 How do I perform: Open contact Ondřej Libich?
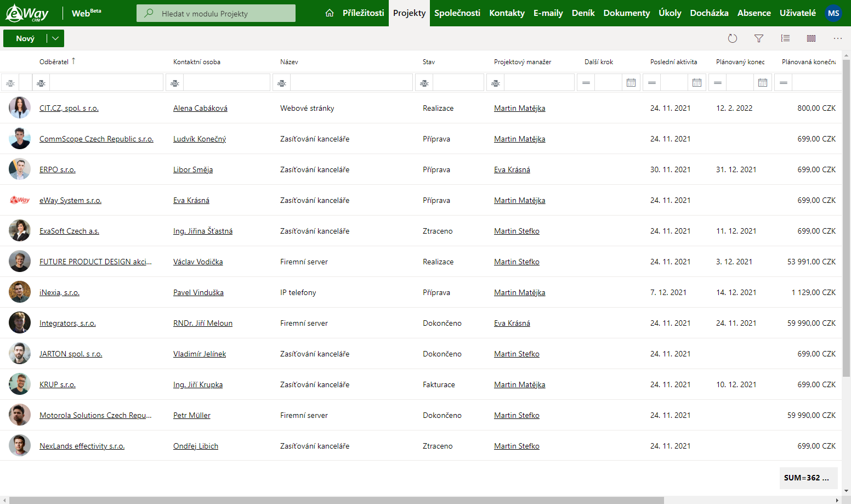(x=196, y=446)
